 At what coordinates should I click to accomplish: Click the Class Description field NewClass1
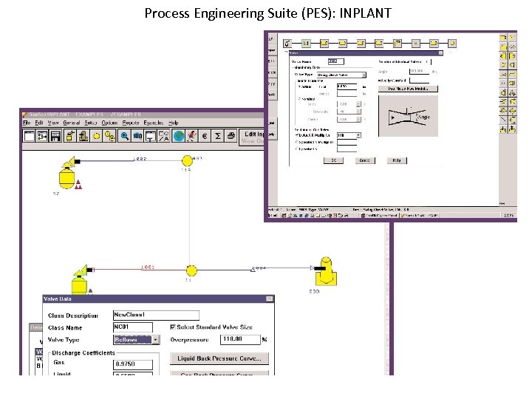pos(156,315)
